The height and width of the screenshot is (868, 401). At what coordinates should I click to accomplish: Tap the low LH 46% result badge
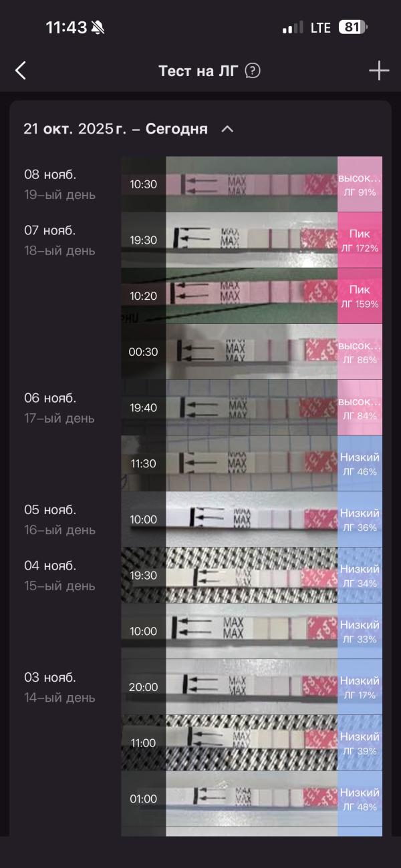coord(360,464)
